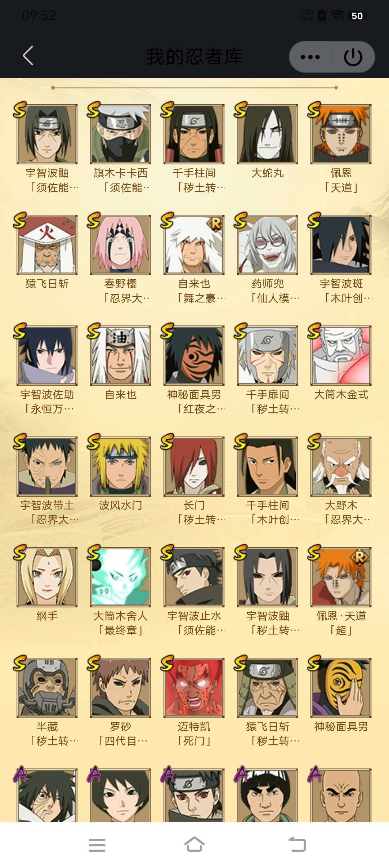Open the Android recents menu button
This screenshot has height=868, width=389.
coord(97,845)
